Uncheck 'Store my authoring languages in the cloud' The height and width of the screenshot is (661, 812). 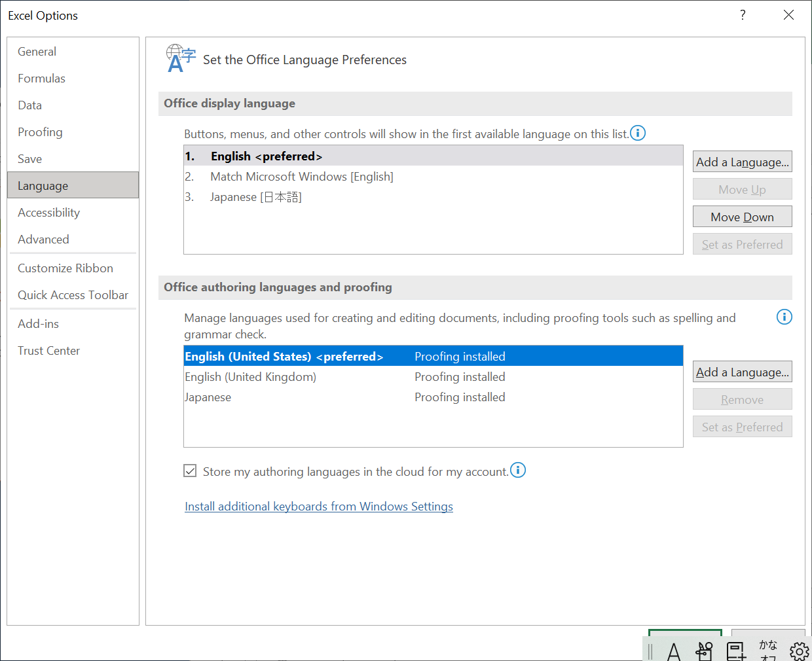(189, 471)
